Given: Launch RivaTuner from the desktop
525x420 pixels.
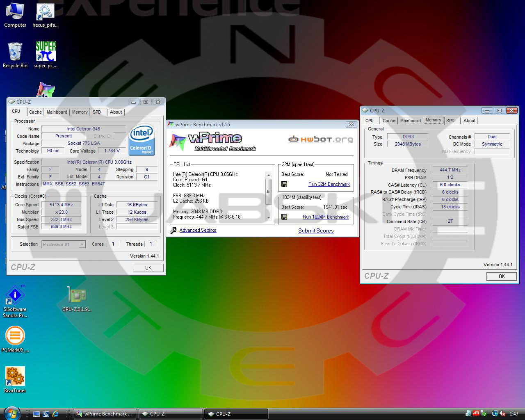Looking at the screenshot, I should pyautogui.click(x=15, y=379).
